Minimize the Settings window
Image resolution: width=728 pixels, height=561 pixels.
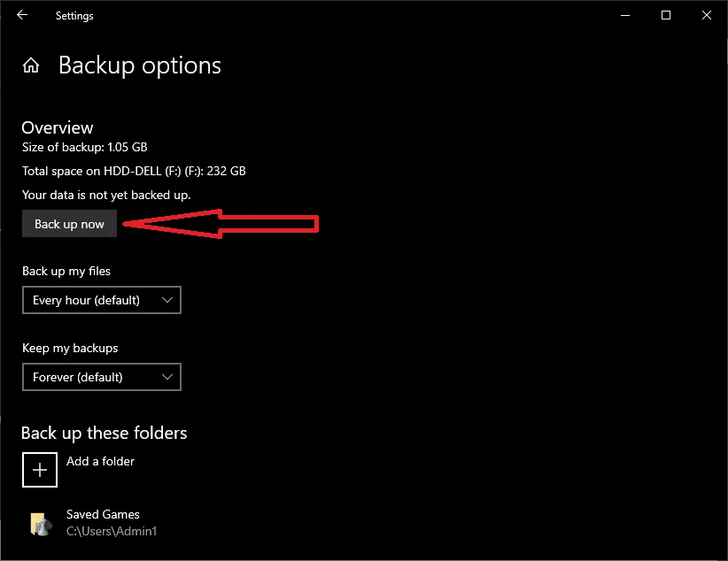(x=625, y=15)
